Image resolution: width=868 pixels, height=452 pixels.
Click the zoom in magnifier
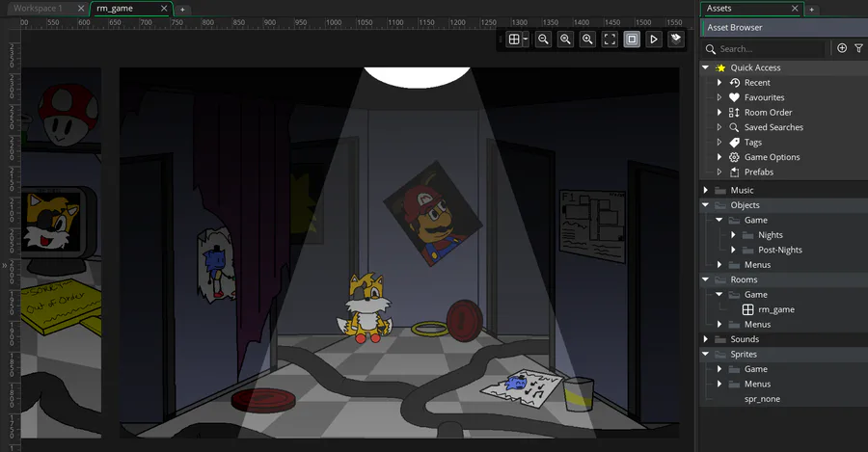pyautogui.click(x=587, y=40)
